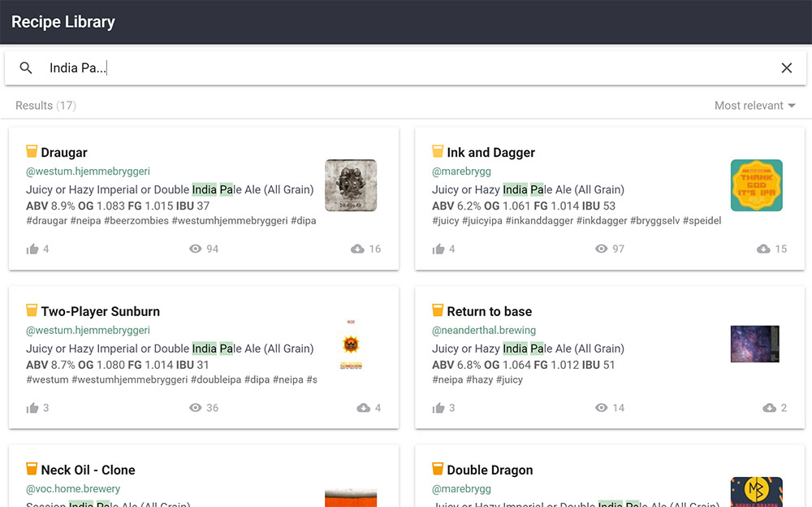
Task: Click the Ink and Dagger recipe thumbnail
Action: click(x=756, y=185)
